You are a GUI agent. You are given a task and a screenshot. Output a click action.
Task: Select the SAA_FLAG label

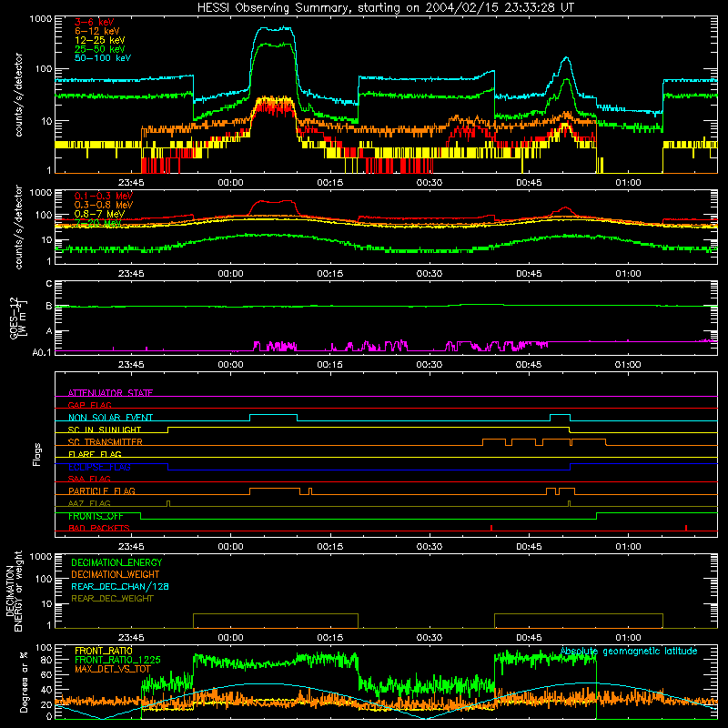(x=89, y=479)
